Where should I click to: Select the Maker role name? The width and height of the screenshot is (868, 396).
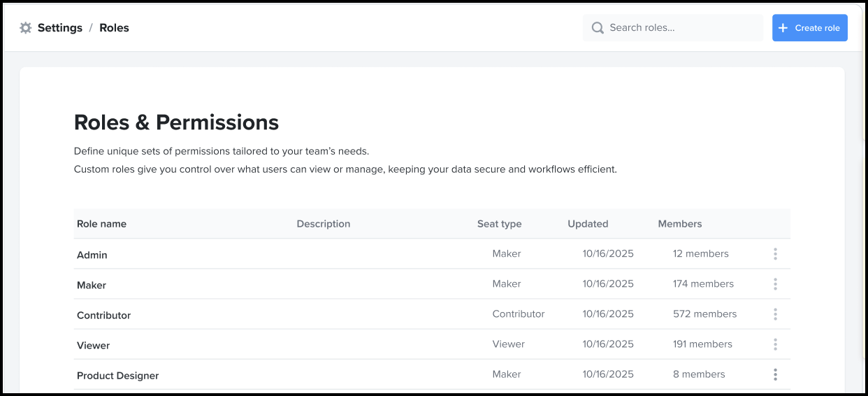pyautogui.click(x=92, y=285)
